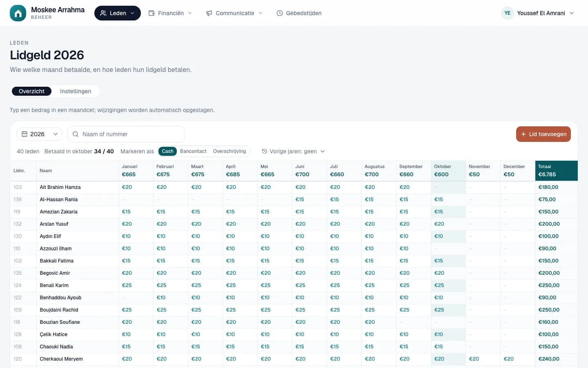Click the Lid toevoegen button
Screen dimensions: 588x368
(543, 134)
